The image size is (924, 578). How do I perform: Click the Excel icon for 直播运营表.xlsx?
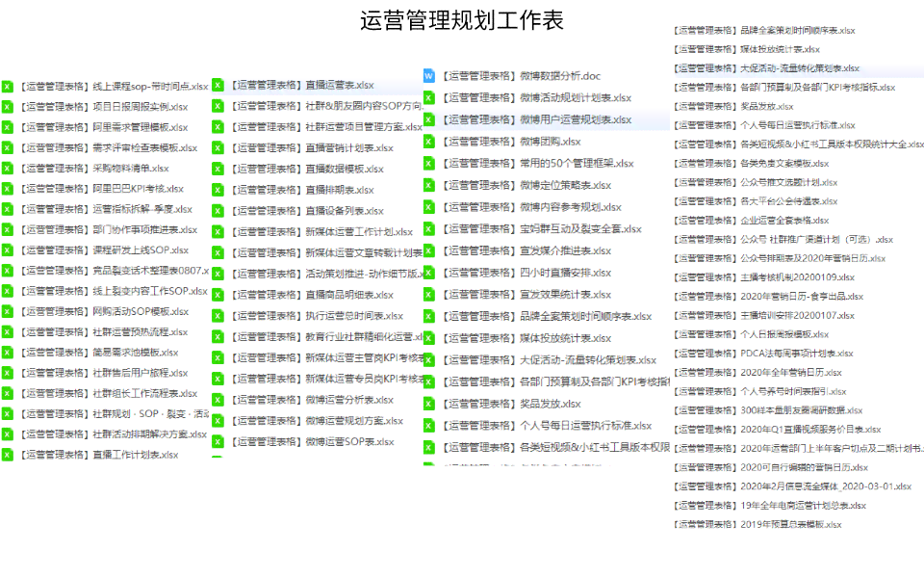218,85
